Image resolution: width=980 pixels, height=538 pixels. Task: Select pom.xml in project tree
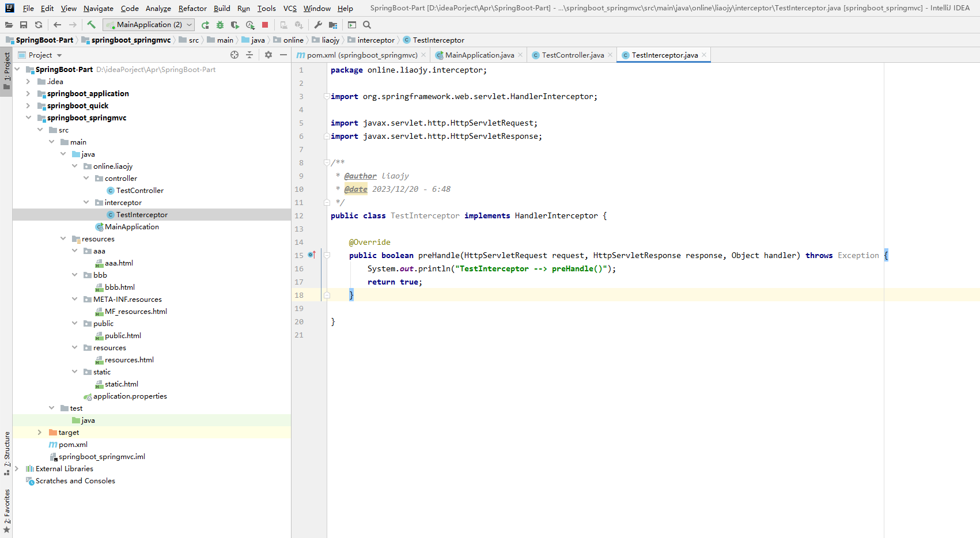click(x=73, y=445)
